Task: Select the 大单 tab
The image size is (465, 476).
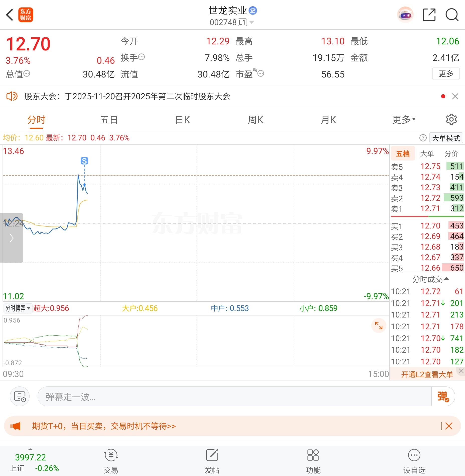Action: pyautogui.click(x=427, y=153)
